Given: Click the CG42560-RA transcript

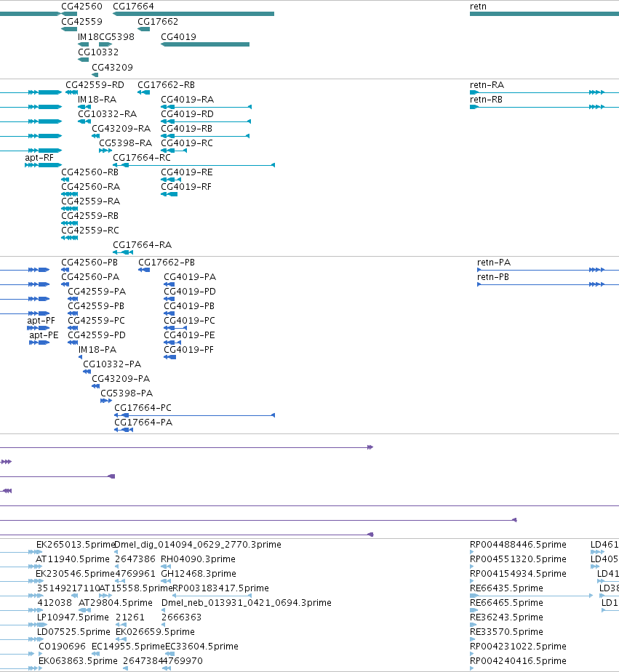Looking at the screenshot, I should point(69,194).
